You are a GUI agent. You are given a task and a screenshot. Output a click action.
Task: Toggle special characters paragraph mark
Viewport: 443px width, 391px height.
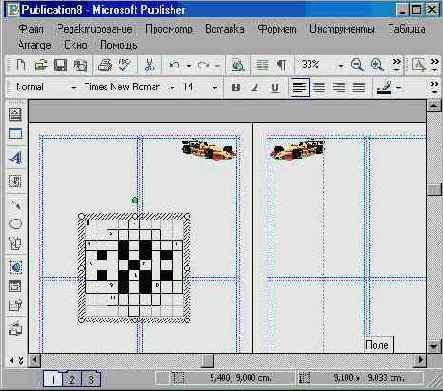pyautogui.click(x=282, y=65)
